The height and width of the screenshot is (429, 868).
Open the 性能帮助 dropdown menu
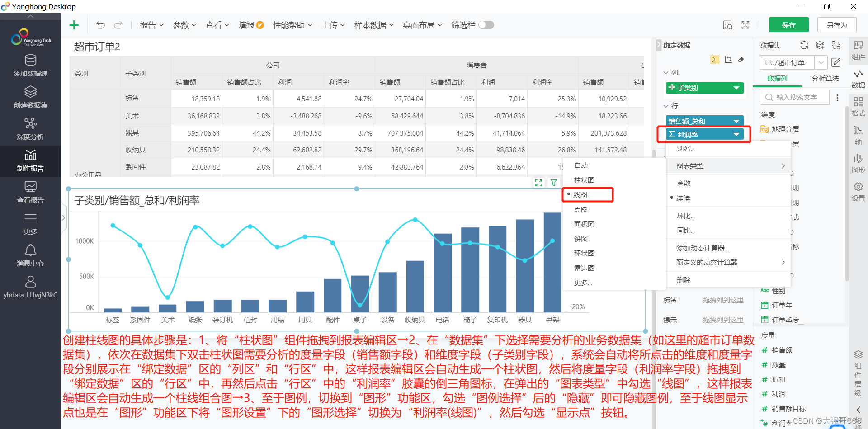[x=292, y=25]
